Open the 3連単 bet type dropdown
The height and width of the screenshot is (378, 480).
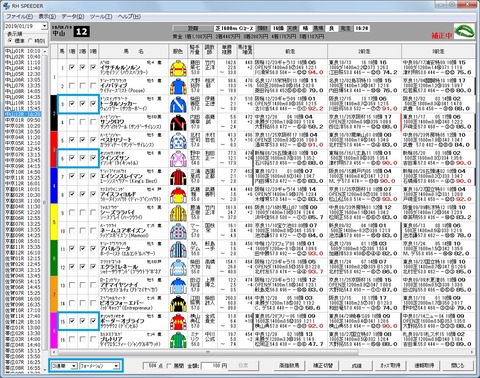point(74,366)
